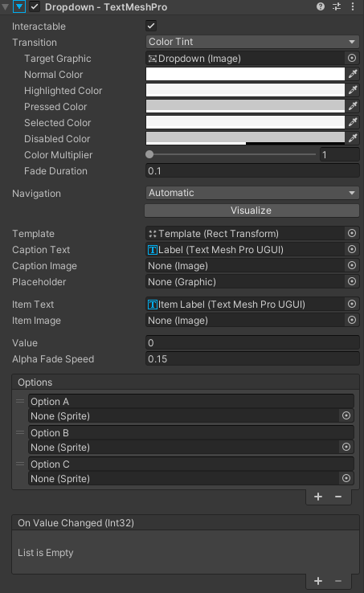Open the component three-dot context menu
This screenshot has height=593, width=364.
353,6
